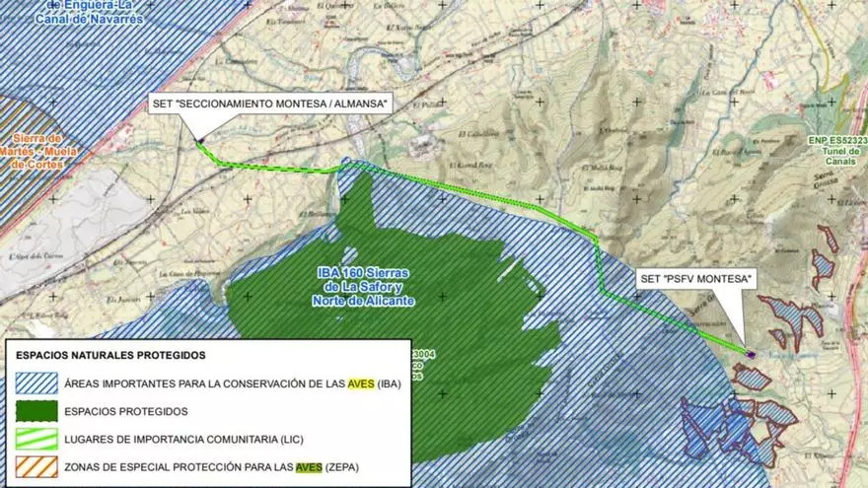Viewport: 868px width, 488px height.
Task: Select the SET "SECCIONAMIENTO MONTESA / ALMANSA" callout
Action: pyautogui.click(x=271, y=103)
